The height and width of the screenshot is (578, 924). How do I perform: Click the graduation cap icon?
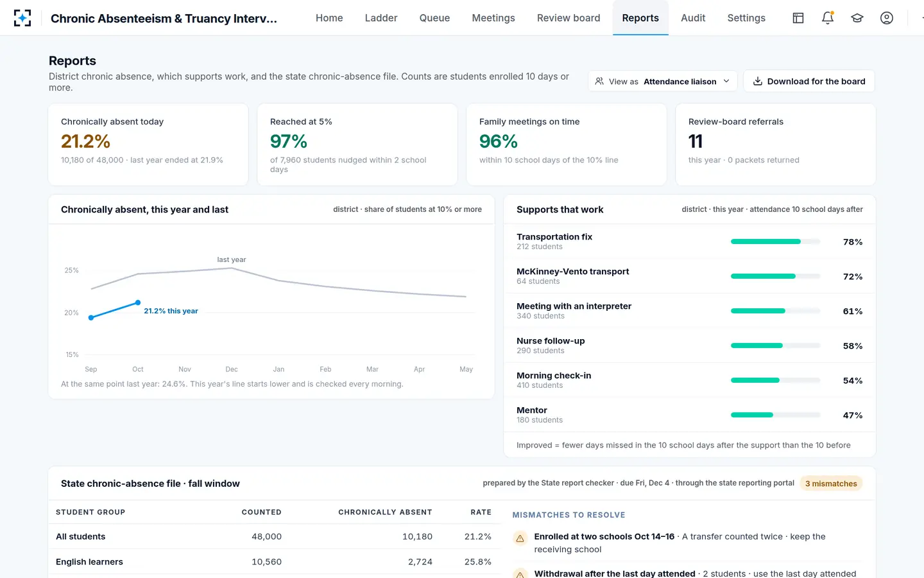coord(857,18)
